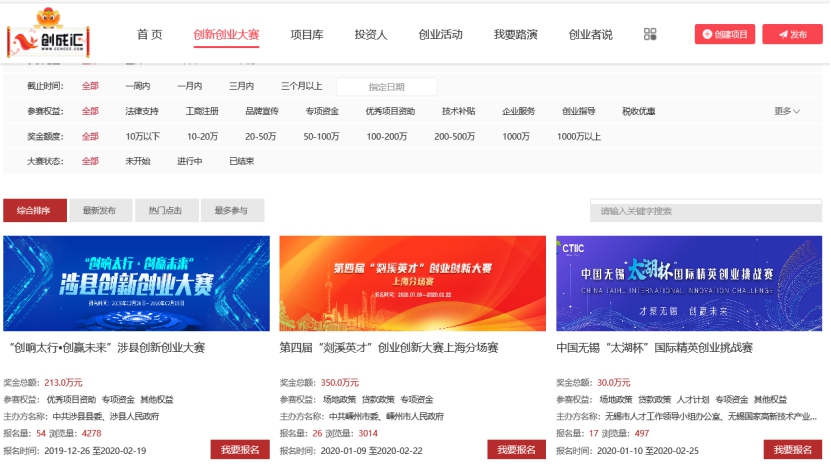This screenshot has height=466, width=831.
Task: Open the grid apps menu icon
Action: click(650, 34)
